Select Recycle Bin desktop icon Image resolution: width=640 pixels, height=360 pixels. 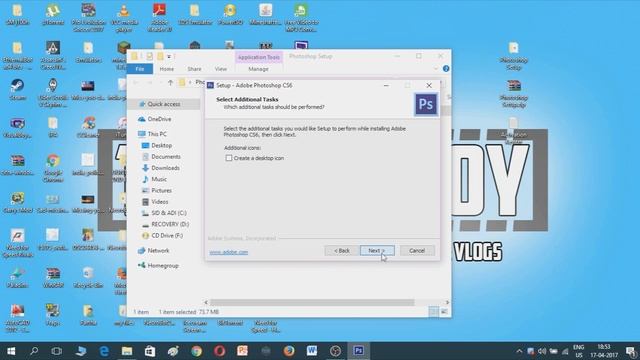88,277
